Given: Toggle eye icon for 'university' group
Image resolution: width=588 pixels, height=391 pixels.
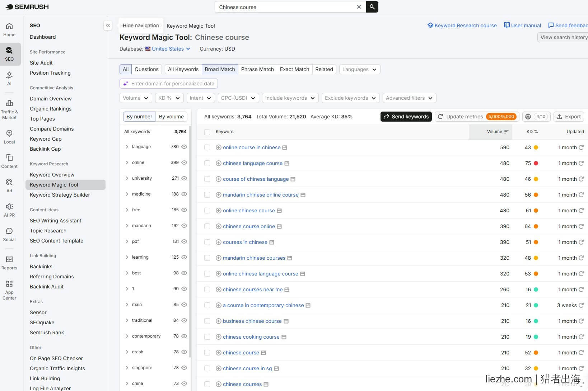Looking at the screenshot, I should pos(184,178).
